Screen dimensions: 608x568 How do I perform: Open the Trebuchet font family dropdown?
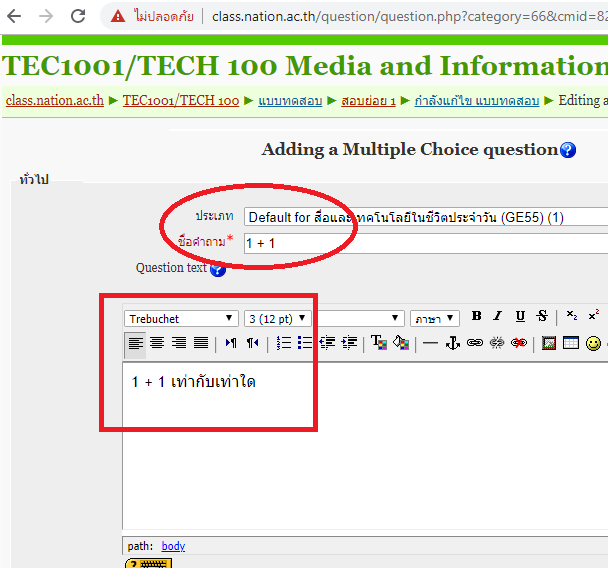pos(181,319)
